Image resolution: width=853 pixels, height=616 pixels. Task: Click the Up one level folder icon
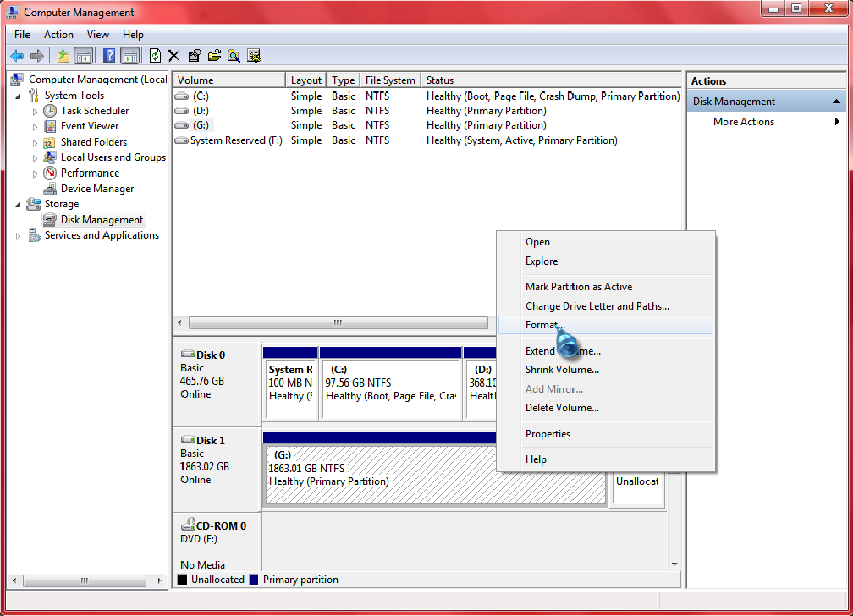(x=63, y=56)
